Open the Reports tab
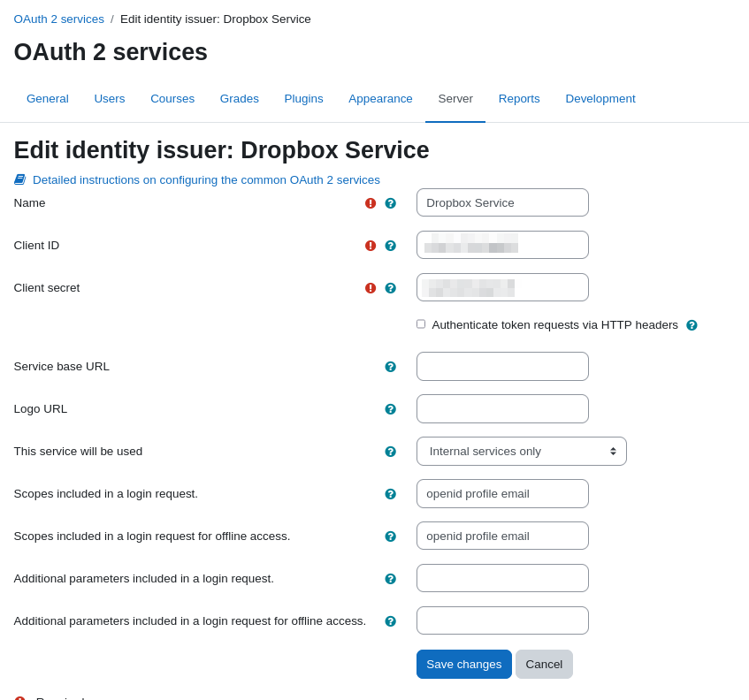This screenshot has height=700, width=749. (x=519, y=99)
